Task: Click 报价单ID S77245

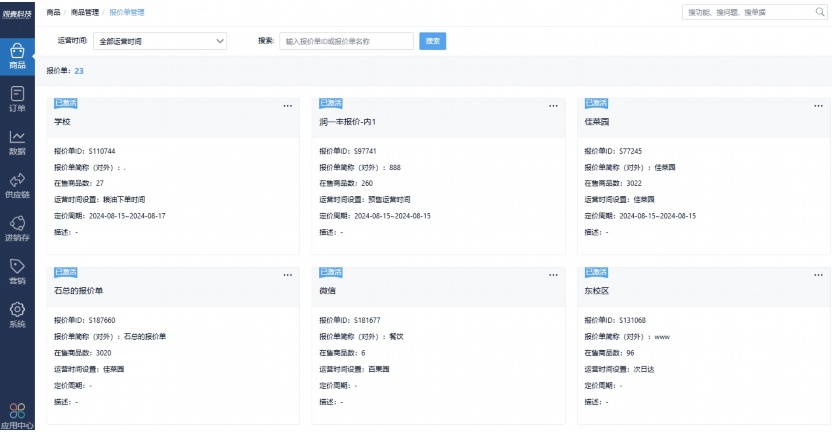Action: click(630, 151)
